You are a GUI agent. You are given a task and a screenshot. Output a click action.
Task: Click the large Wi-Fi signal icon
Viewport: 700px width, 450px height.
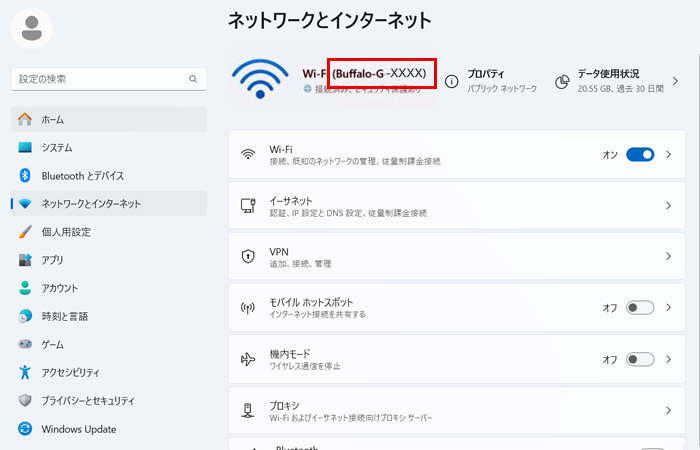(x=260, y=79)
